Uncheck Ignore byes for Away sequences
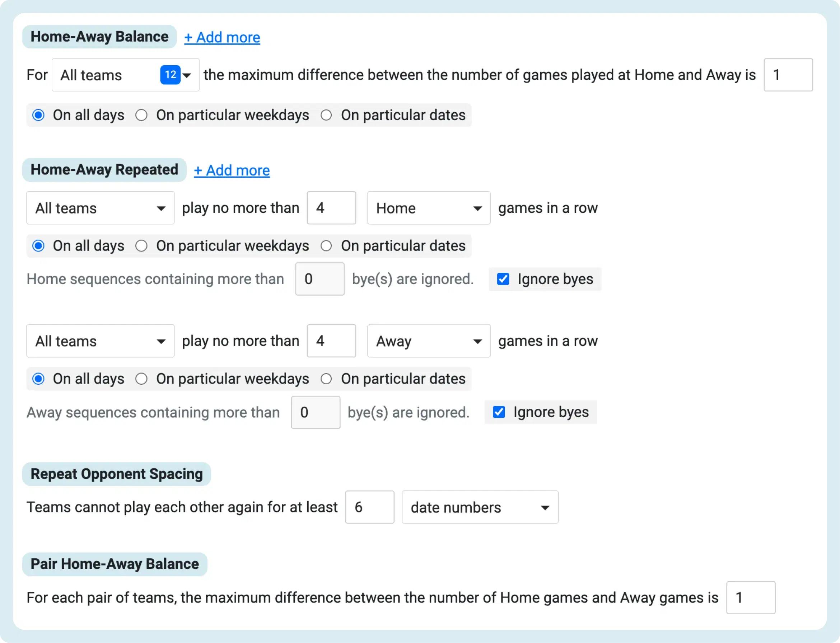The width and height of the screenshot is (840, 643). [x=499, y=412]
